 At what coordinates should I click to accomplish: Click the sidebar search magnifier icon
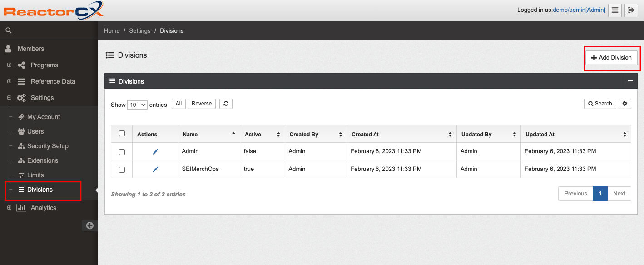[x=8, y=30]
